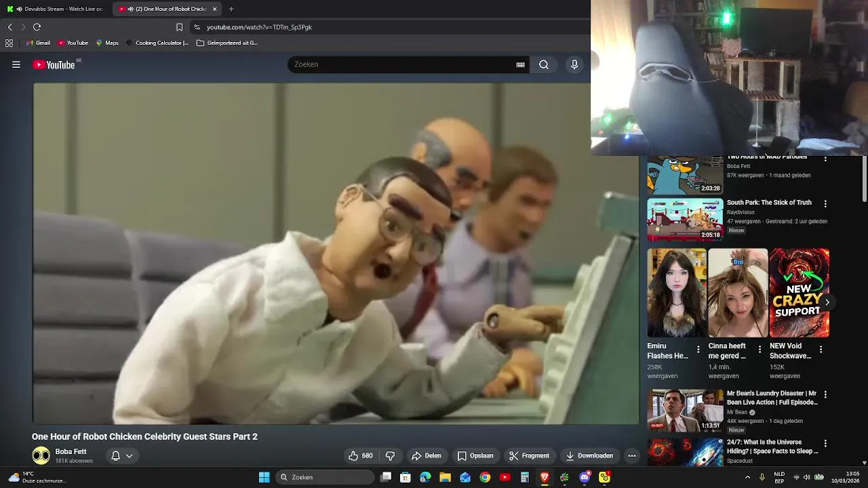Open Emiru Flashes short thumbnail
Viewport: 868px width, 488px height.
[x=677, y=293]
